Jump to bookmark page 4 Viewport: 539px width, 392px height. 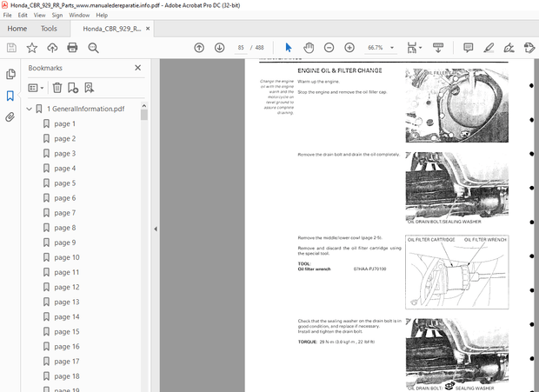(x=64, y=169)
